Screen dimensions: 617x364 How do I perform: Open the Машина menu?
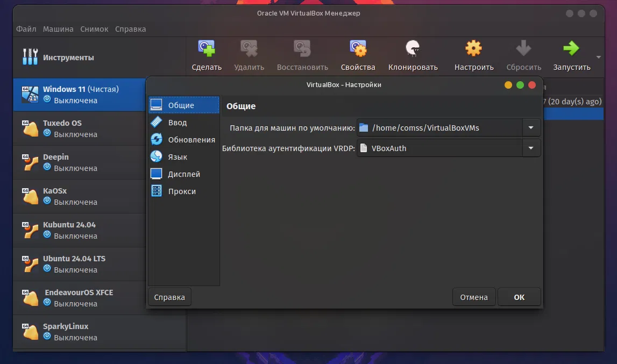point(58,29)
